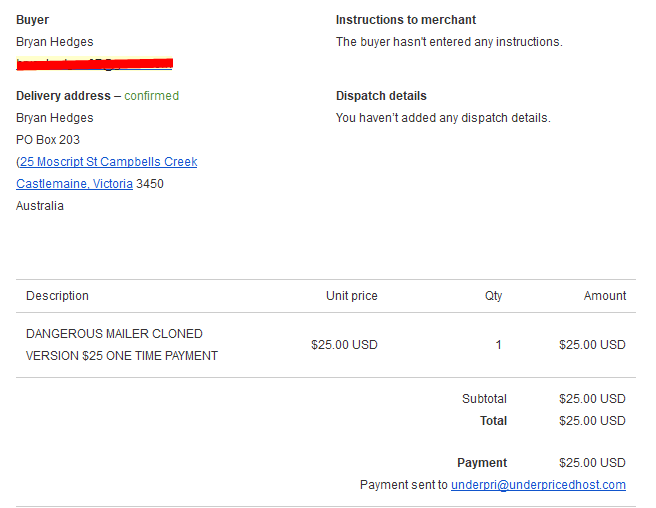Open the Castlemaine, Victoria address link
This screenshot has width=656, height=508.
point(74,184)
